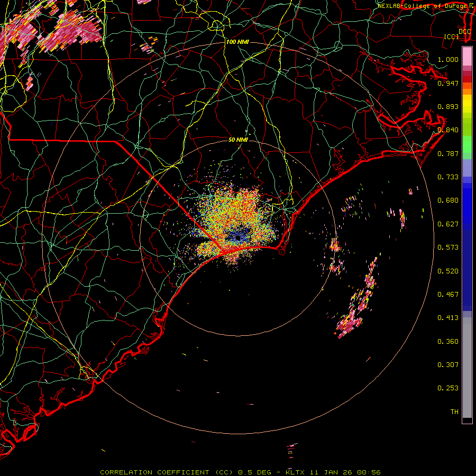Select the 0.520 scale value

pyautogui.click(x=448, y=271)
